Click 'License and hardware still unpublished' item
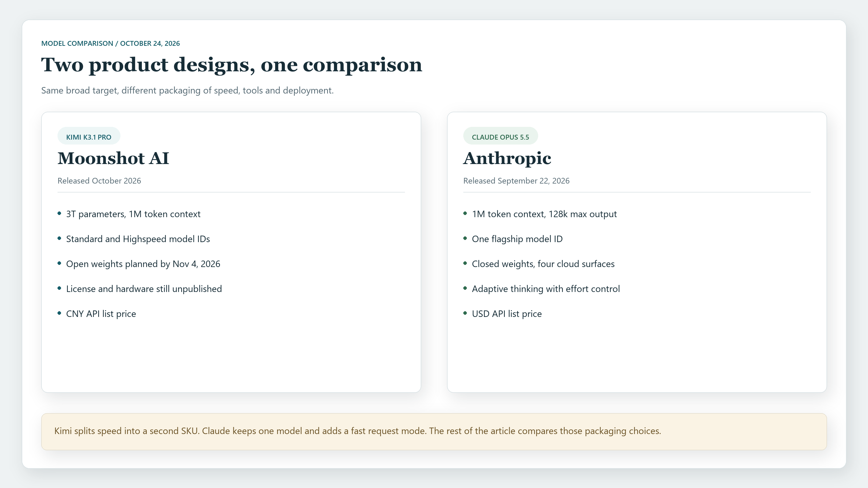The height and width of the screenshot is (488, 868). click(144, 289)
